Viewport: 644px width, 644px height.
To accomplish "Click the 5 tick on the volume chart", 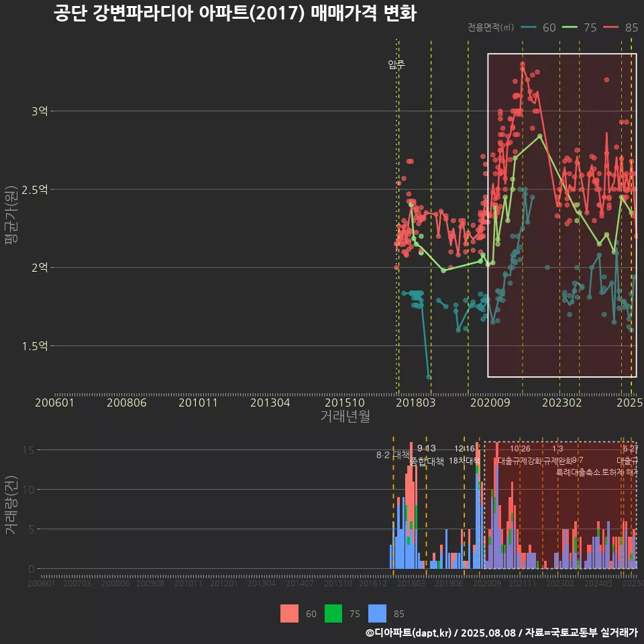I will [32, 529].
